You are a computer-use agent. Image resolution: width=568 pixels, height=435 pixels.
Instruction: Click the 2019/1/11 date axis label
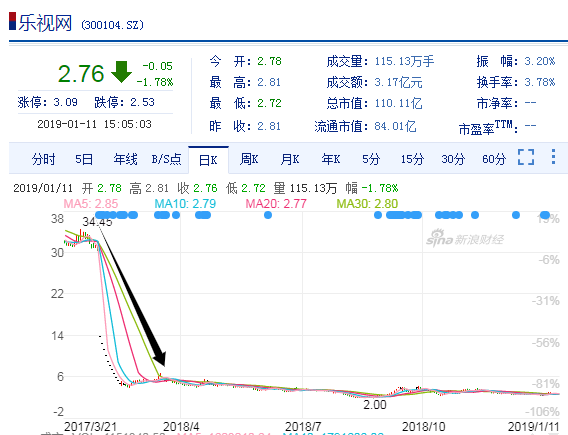coord(534,427)
